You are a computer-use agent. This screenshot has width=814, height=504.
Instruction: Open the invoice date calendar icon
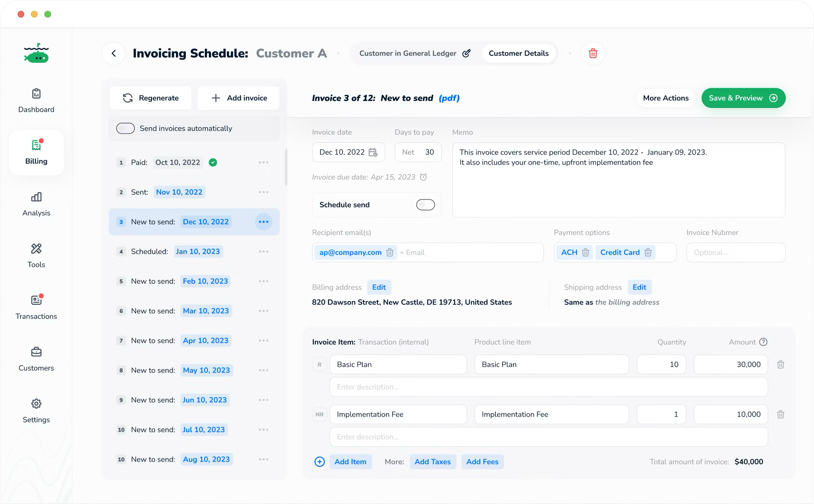[x=373, y=152]
